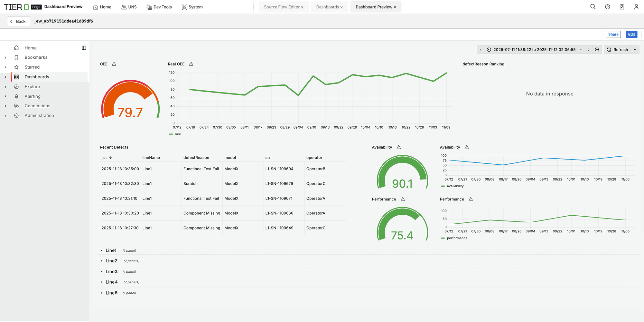Close the Source Flow Editor tab

302,7
